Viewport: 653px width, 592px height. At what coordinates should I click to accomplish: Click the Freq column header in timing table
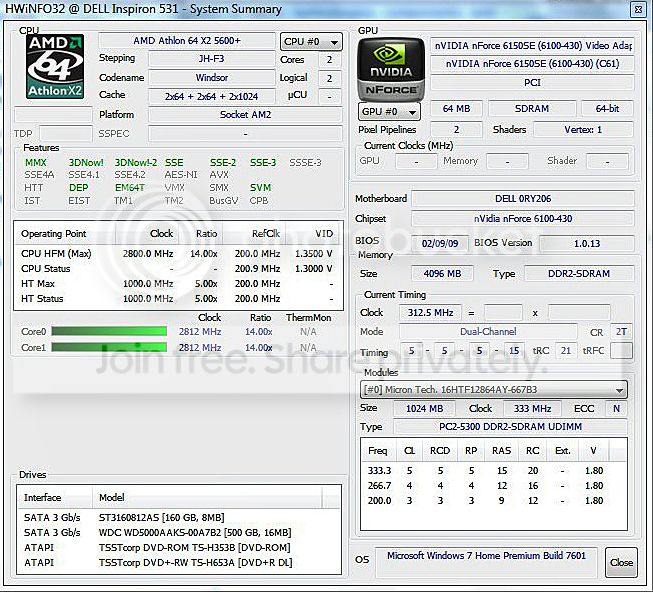pos(378,450)
